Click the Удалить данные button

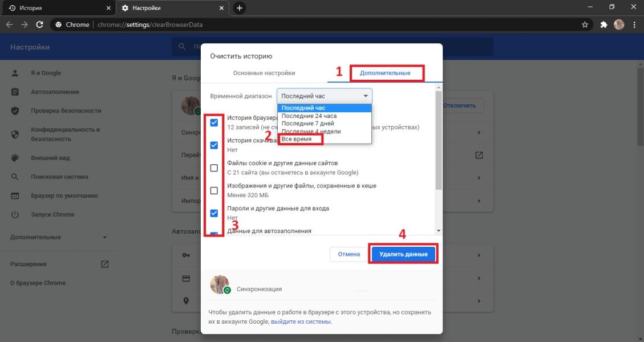403,254
